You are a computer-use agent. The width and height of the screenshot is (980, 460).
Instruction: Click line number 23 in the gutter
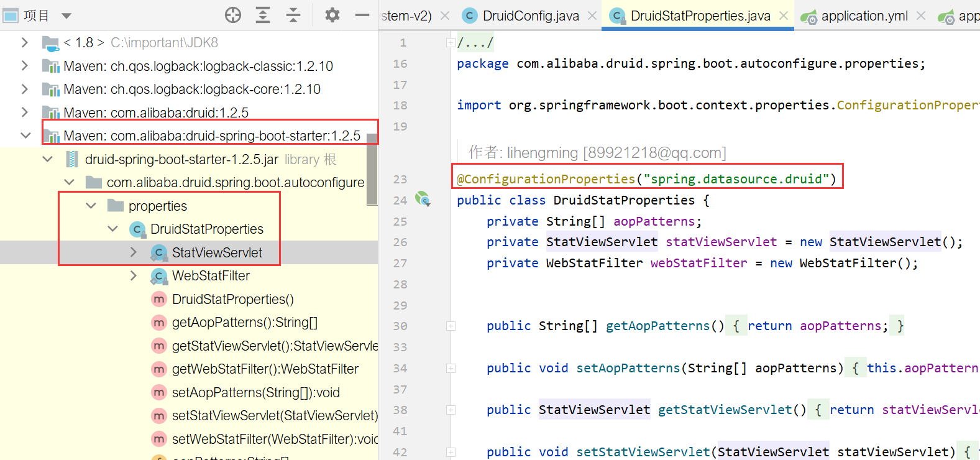pos(400,179)
